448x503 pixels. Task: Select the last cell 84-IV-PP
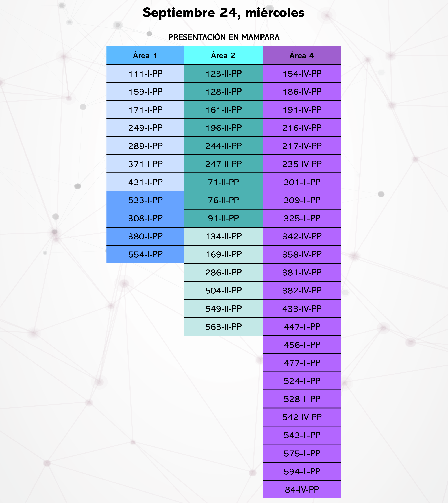(302, 490)
